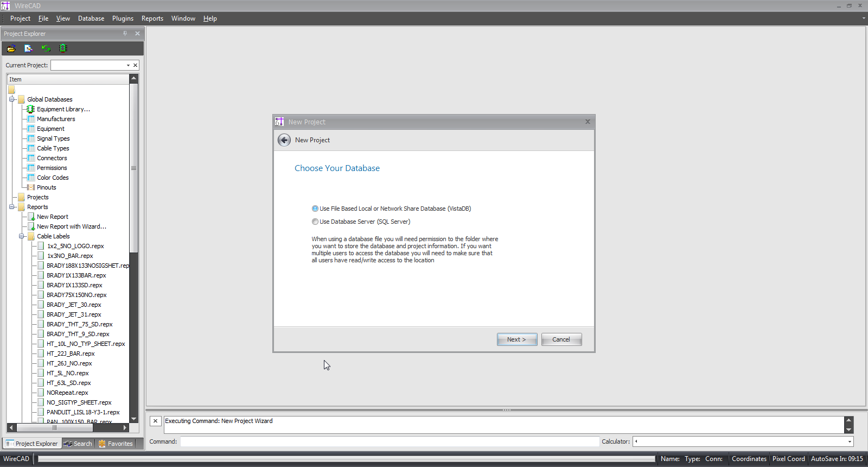The image size is (868, 467).
Task: Clear the command output with X button
Action: pos(155,421)
